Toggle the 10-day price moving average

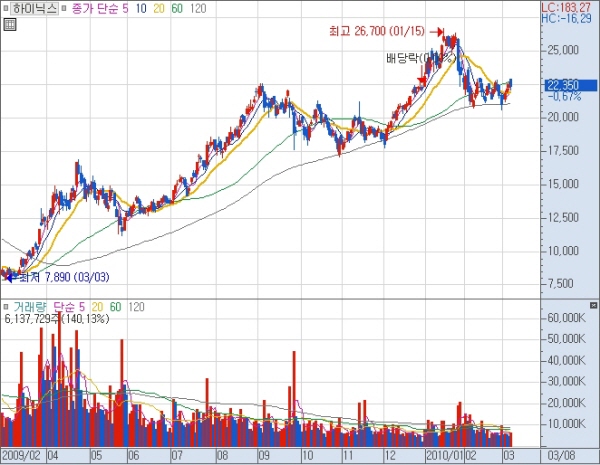[141, 9]
